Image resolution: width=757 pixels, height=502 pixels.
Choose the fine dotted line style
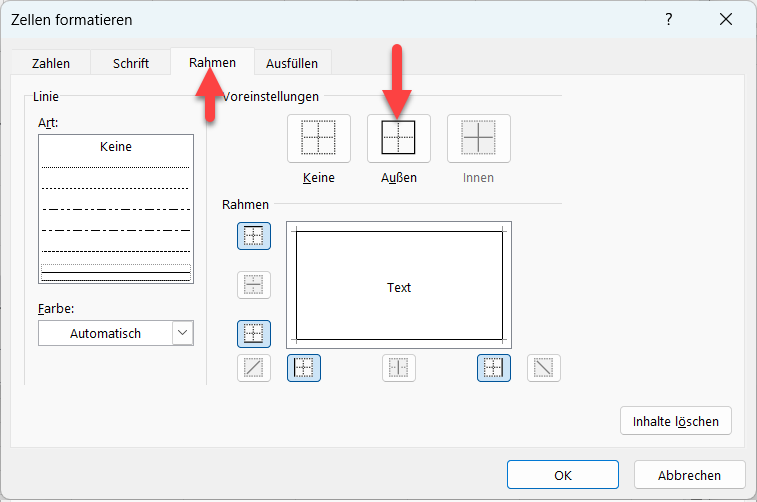(x=116, y=167)
